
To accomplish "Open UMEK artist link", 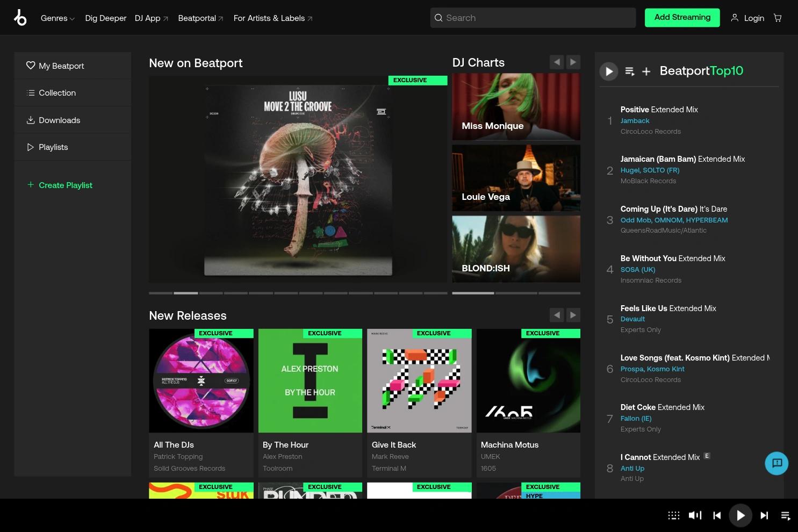I will pyautogui.click(x=491, y=457).
